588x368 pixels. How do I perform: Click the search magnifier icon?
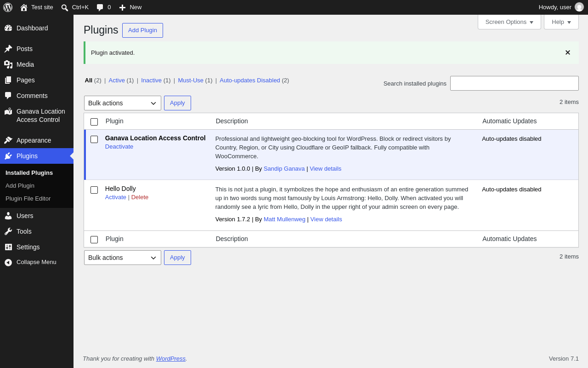click(65, 7)
